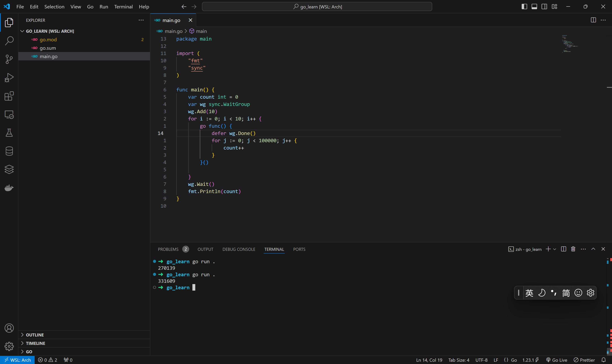Expand the TIMELINE section
Screen dimensions: 612x364
[x=36, y=343]
